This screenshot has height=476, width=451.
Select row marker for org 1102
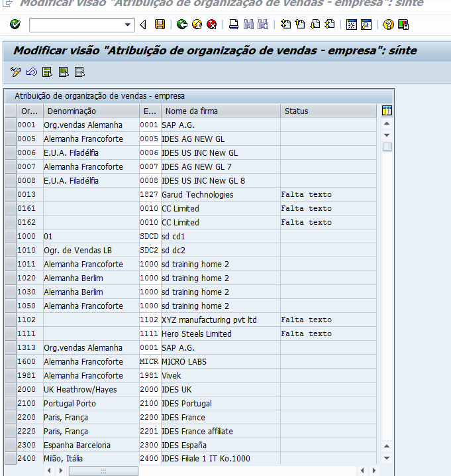[11, 320]
